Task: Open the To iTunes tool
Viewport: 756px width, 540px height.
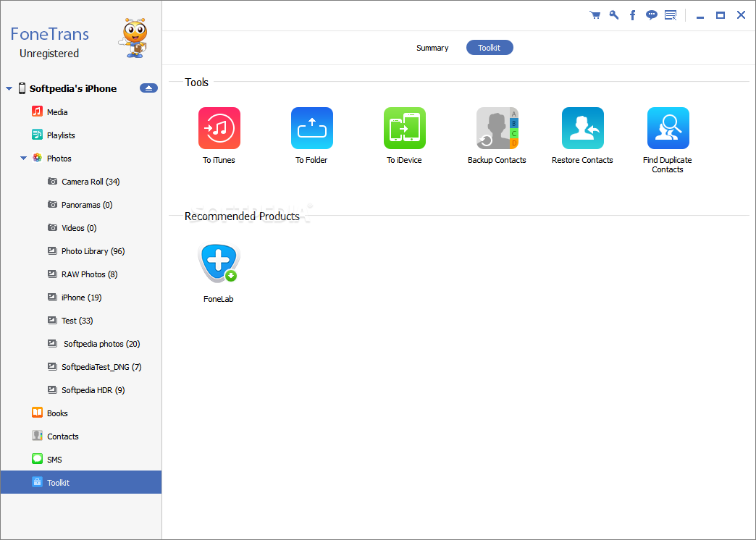Action: pos(219,128)
